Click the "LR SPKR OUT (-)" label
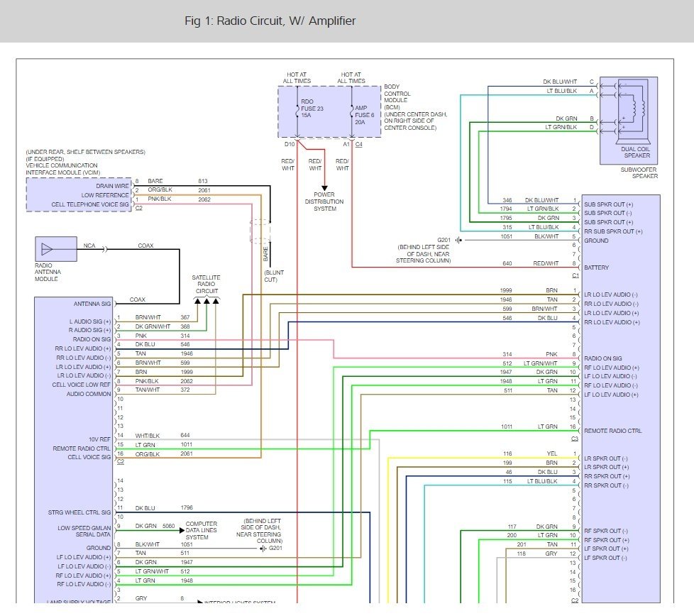 (x=606, y=458)
